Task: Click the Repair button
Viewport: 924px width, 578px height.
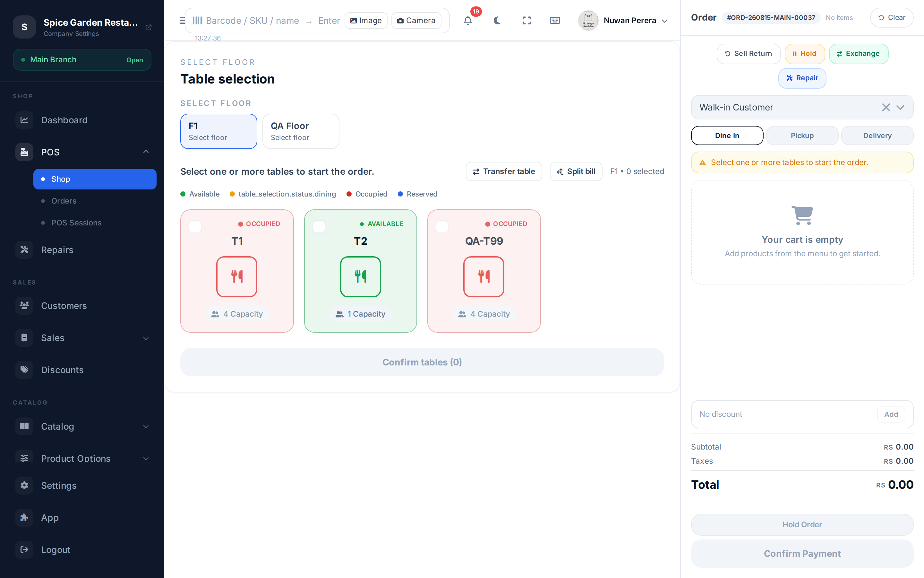Action: coord(802,78)
